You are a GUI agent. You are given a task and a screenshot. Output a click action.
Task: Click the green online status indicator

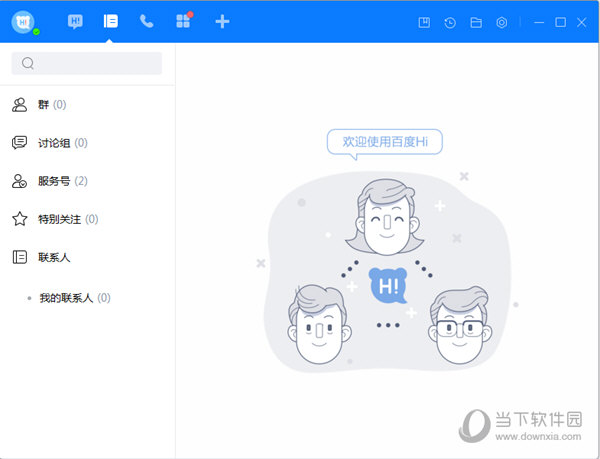coord(36,32)
